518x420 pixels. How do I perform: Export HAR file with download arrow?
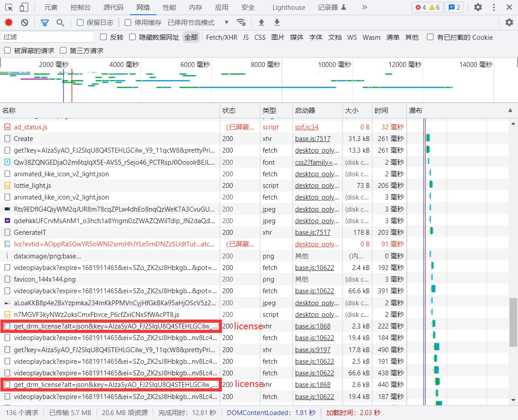pos(277,22)
